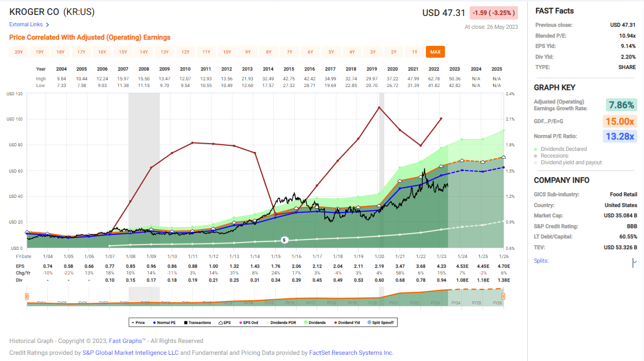Expand the Splits dropdown arrow

pos(634,262)
